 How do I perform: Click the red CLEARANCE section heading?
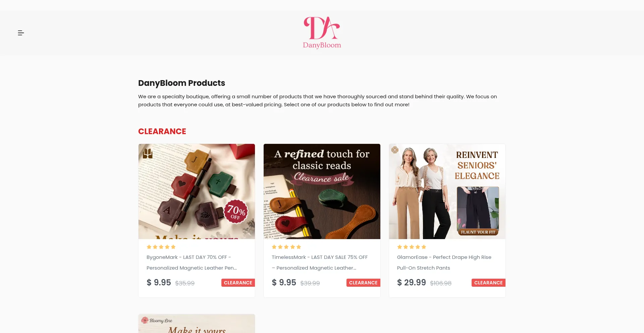pyautogui.click(x=162, y=131)
